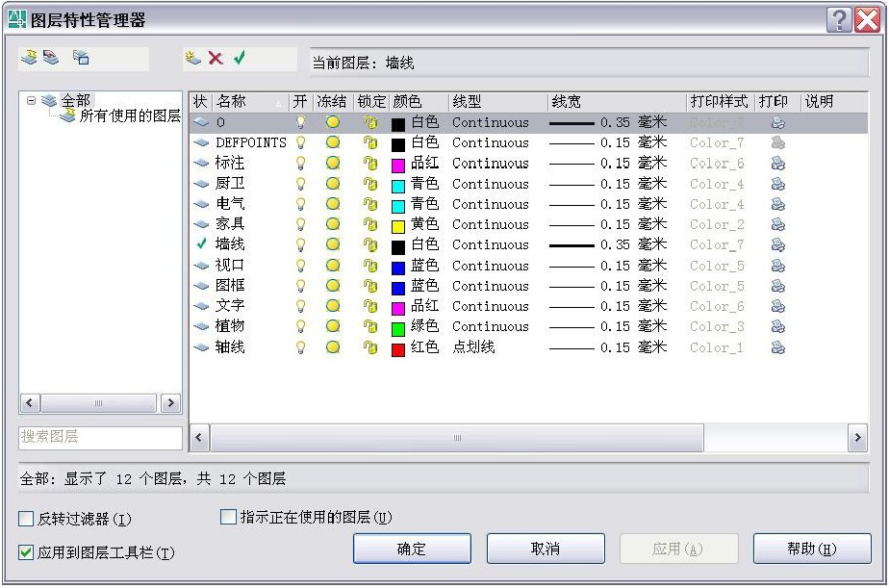Screen dimensions: 889x588
Task: Click the 点划线 linetype of layer 轴线
Action: [473, 347]
